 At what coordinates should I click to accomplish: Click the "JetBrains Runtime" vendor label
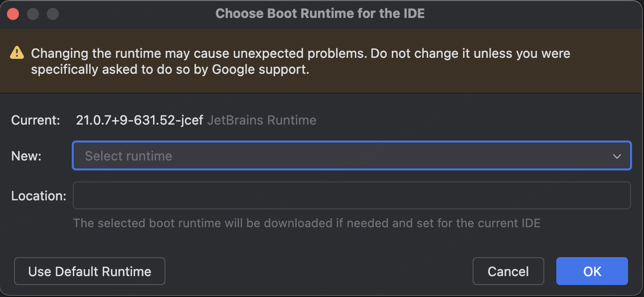pos(262,120)
